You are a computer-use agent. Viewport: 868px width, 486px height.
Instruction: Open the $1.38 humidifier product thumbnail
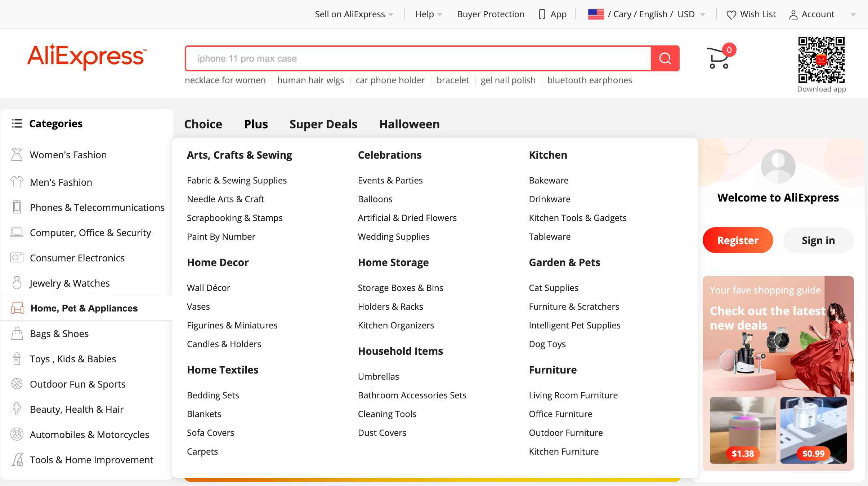click(743, 430)
